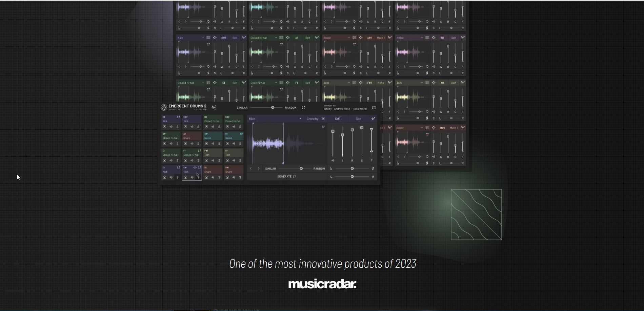Click None choke option on background F#1 Tom card

381,83
